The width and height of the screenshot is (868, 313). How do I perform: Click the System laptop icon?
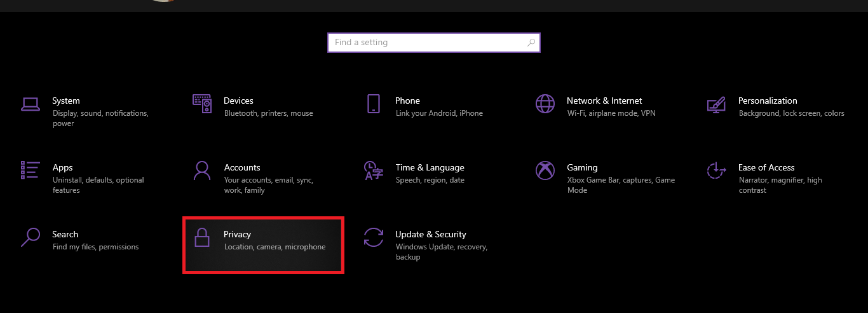(31, 104)
